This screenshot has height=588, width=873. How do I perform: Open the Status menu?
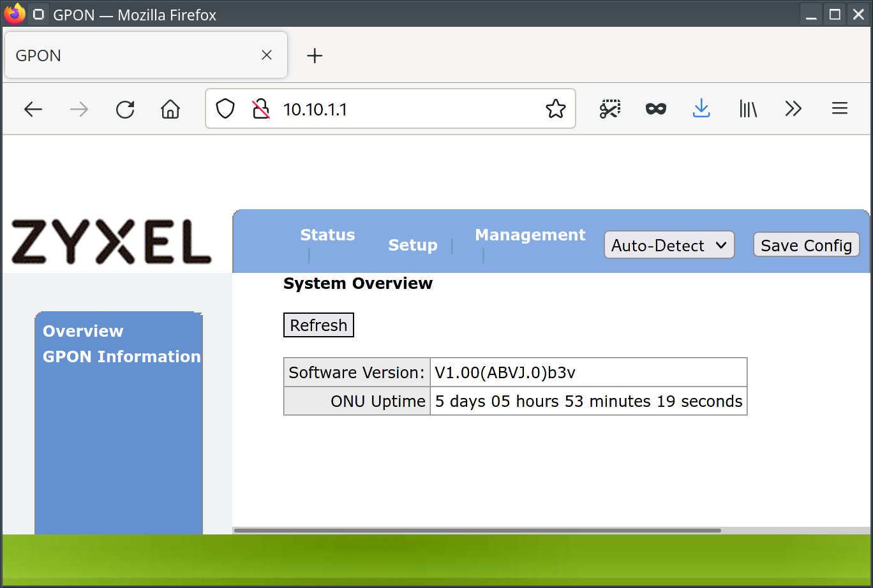(327, 235)
